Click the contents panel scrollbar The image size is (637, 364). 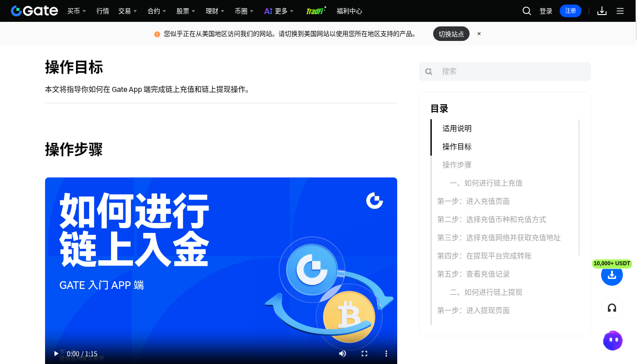(x=579, y=187)
